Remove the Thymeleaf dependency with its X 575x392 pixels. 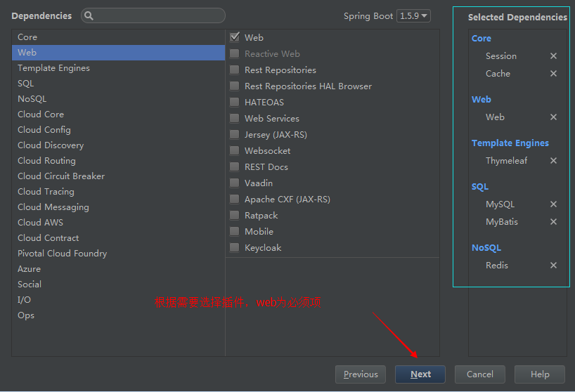(553, 160)
